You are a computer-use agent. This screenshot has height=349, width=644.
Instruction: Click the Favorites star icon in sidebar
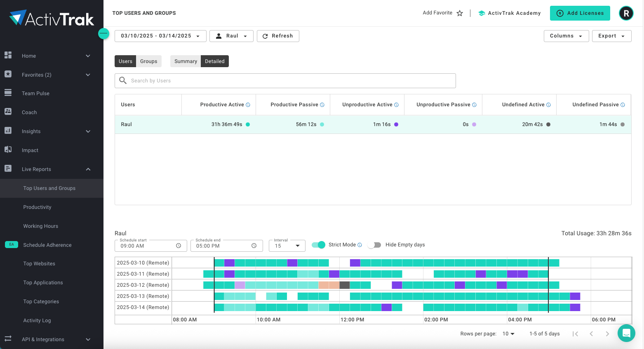[8, 74]
